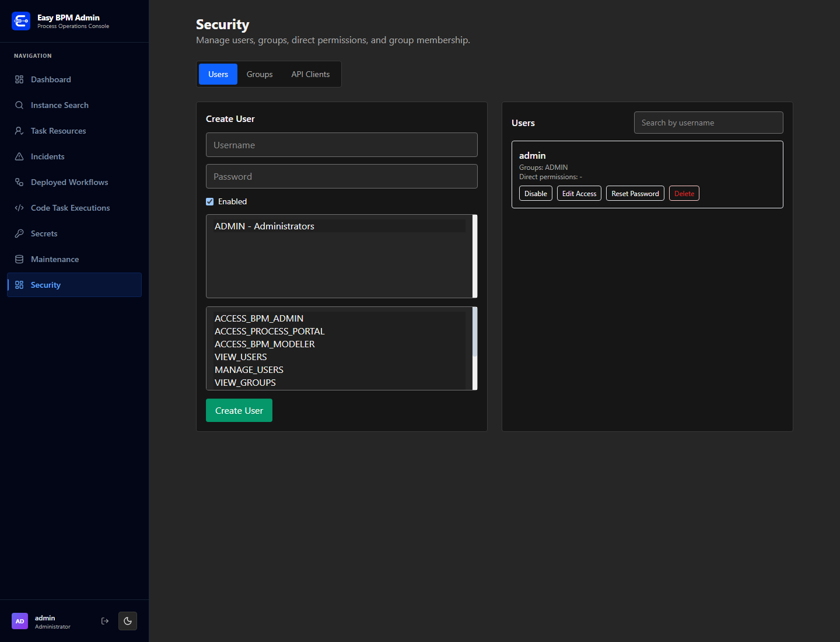Open the Dashboard menu item
Viewport: 840px width, 642px height.
[74, 79]
